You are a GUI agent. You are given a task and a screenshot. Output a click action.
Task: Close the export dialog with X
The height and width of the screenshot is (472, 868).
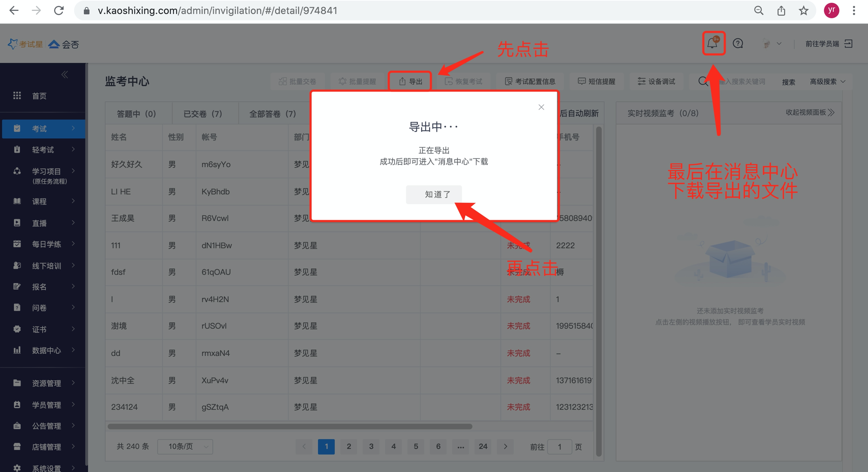[x=541, y=107]
